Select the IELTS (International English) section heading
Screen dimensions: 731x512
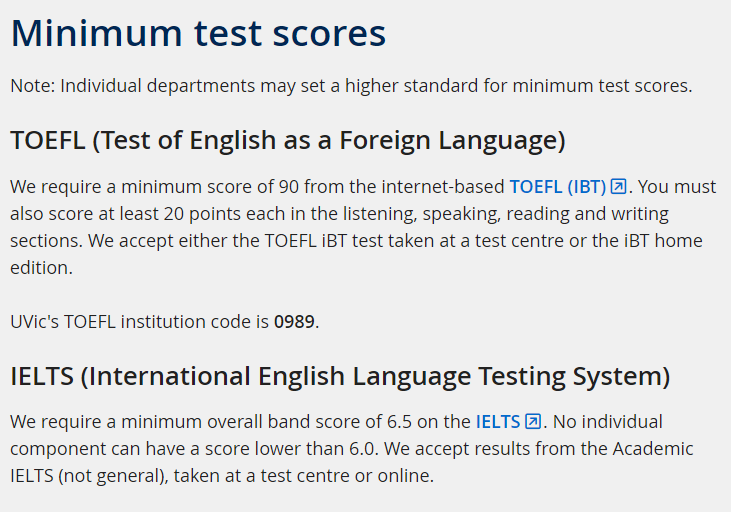(x=340, y=376)
